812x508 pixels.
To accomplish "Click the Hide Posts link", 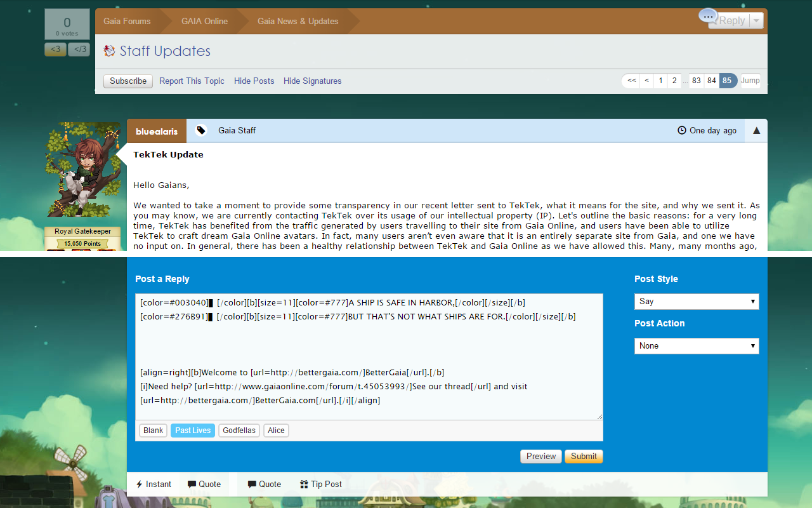I will pos(254,81).
